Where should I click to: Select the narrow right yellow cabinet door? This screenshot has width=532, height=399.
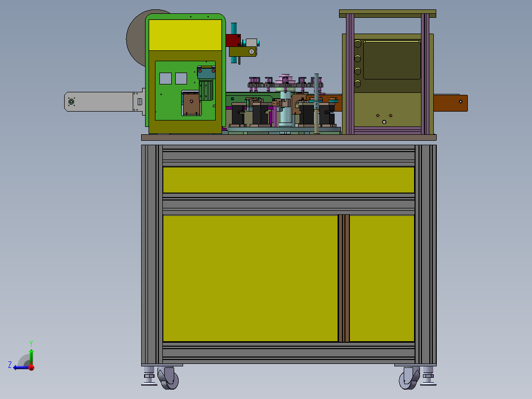[x=381, y=278]
